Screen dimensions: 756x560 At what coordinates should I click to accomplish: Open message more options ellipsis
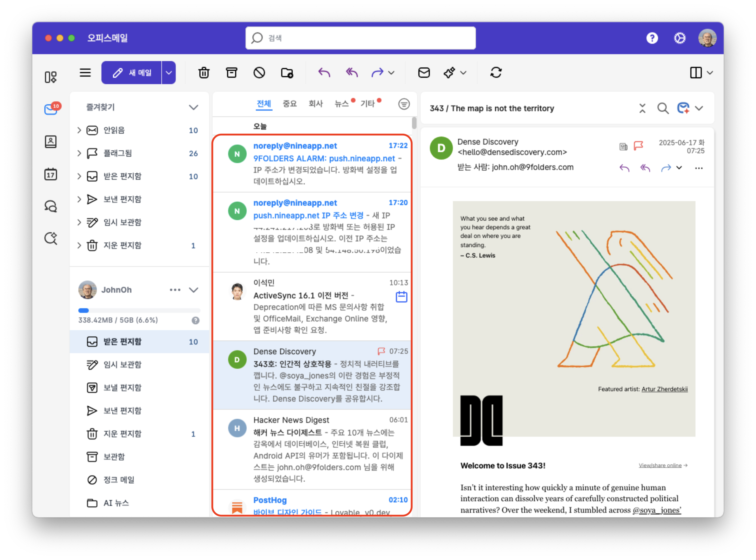(699, 168)
